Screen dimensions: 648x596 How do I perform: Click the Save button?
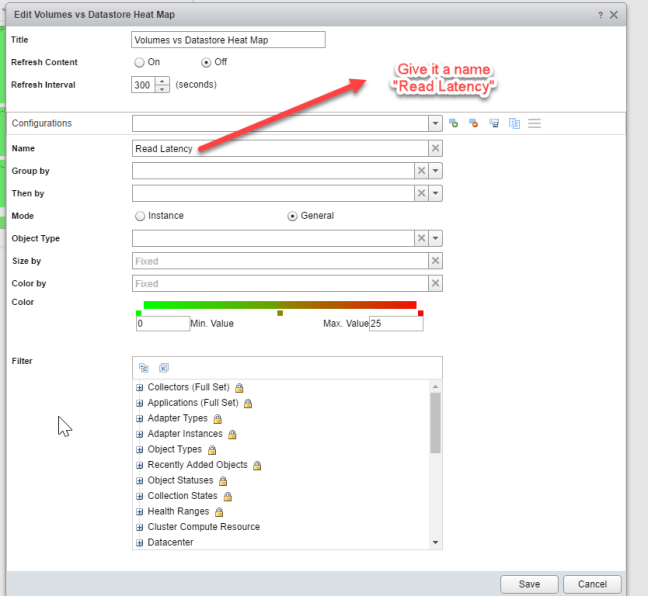529,584
